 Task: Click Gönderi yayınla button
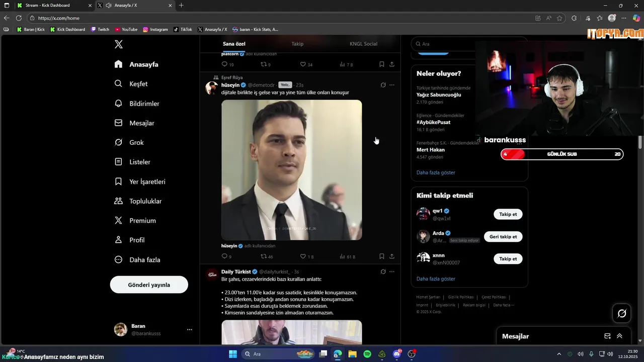click(149, 285)
